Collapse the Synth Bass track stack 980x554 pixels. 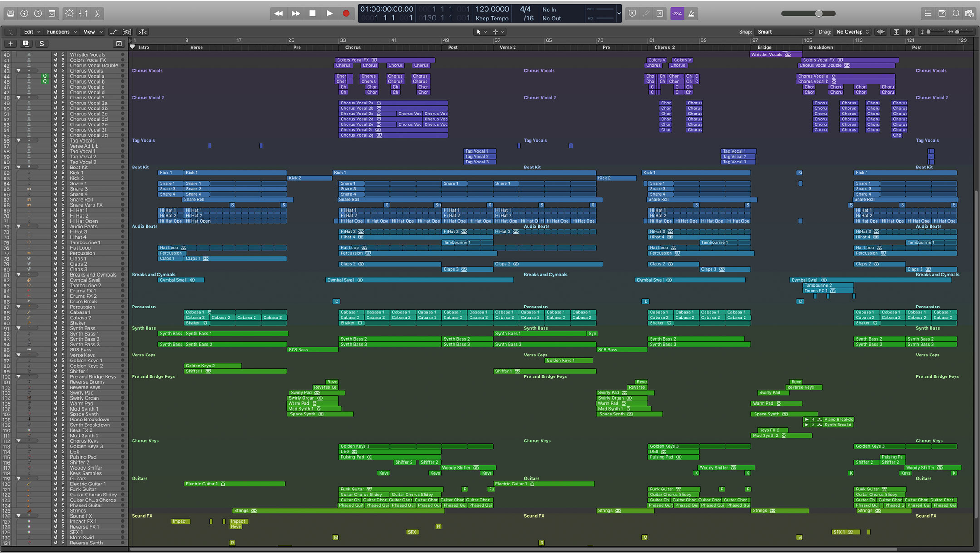[x=19, y=328]
